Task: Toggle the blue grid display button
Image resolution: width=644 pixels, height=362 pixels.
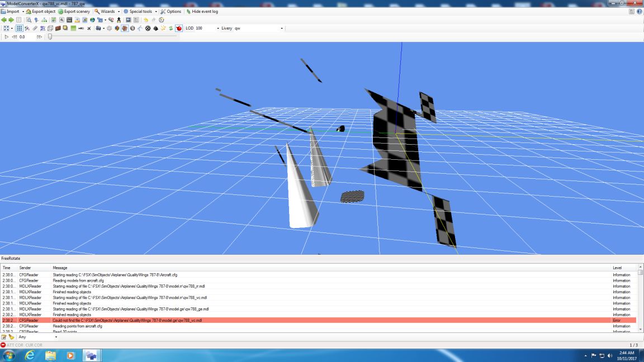Action: (20, 28)
